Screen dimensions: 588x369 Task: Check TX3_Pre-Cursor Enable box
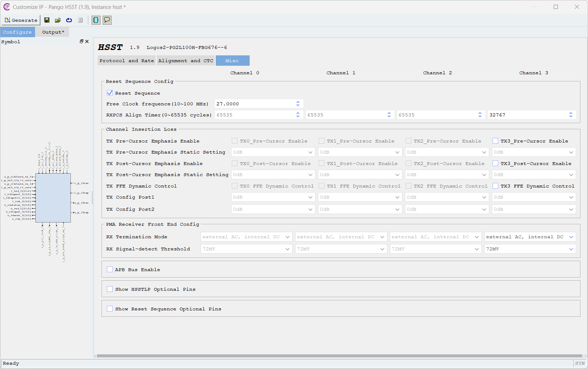pyautogui.click(x=495, y=141)
